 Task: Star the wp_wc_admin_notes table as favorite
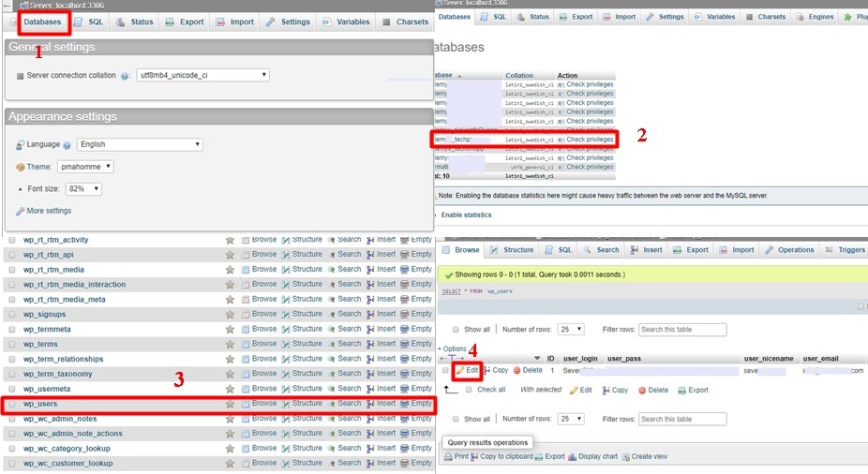point(230,420)
